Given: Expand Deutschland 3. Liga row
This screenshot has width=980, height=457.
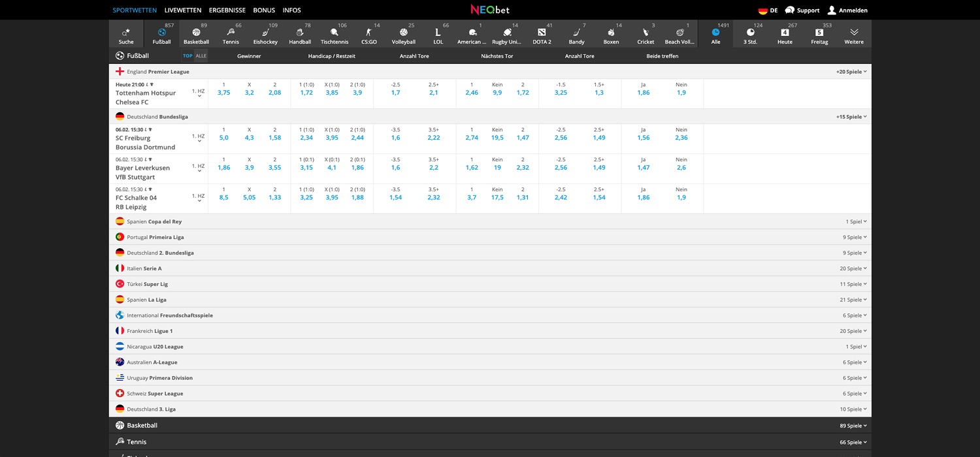Looking at the screenshot, I should click(x=490, y=409).
